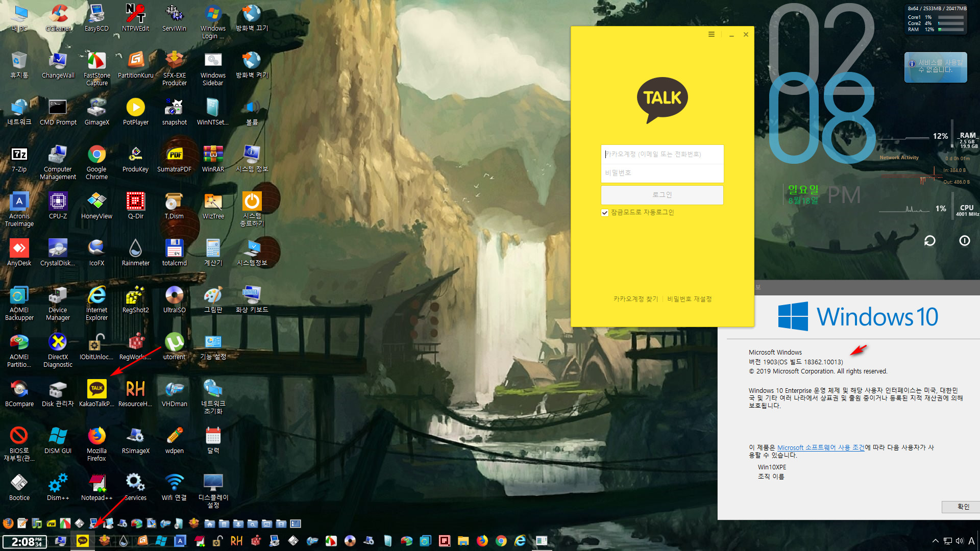Open the EasyBCD desktop shortcut

(x=96, y=18)
